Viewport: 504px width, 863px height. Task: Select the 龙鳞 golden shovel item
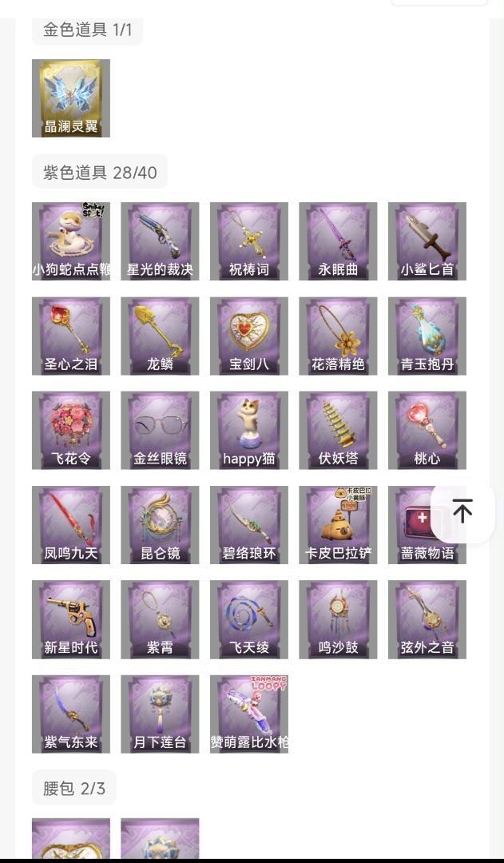[160, 336]
